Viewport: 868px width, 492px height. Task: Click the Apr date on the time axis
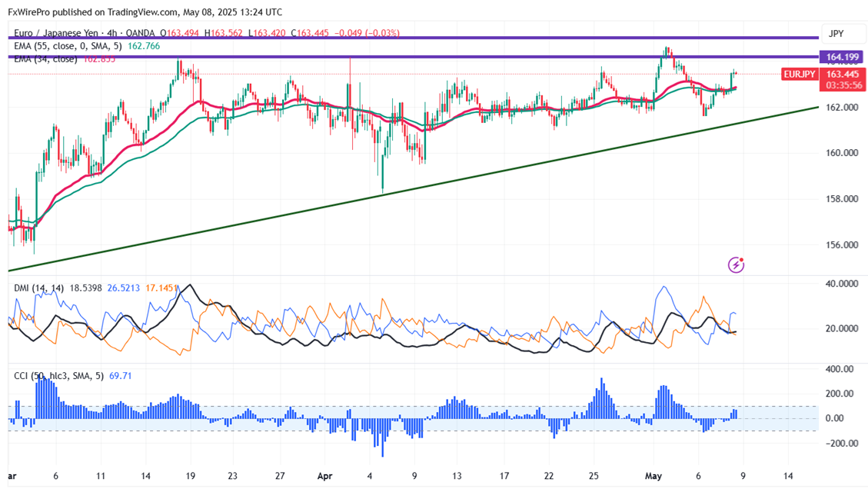325,476
